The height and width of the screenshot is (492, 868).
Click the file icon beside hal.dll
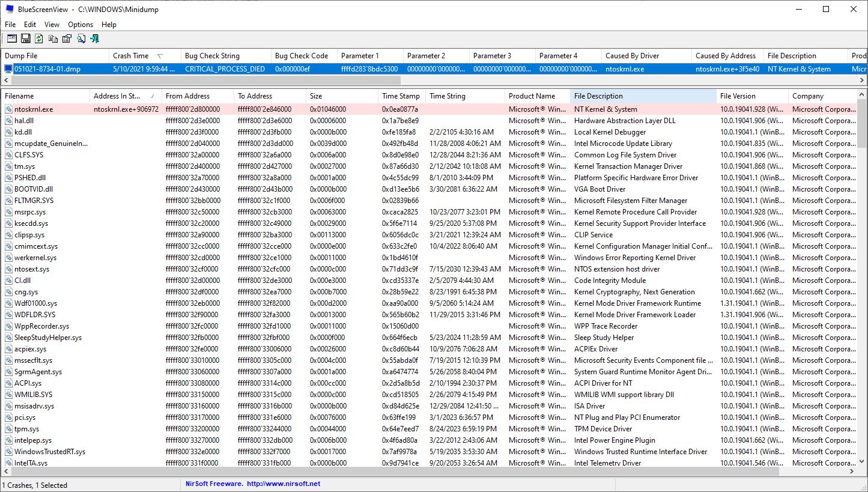(x=9, y=121)
